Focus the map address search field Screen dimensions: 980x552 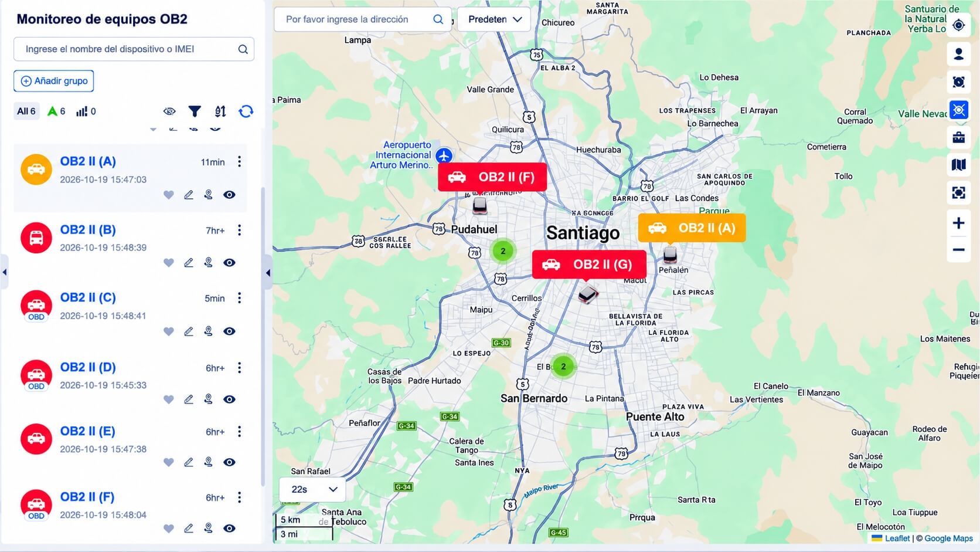point(362,19)
